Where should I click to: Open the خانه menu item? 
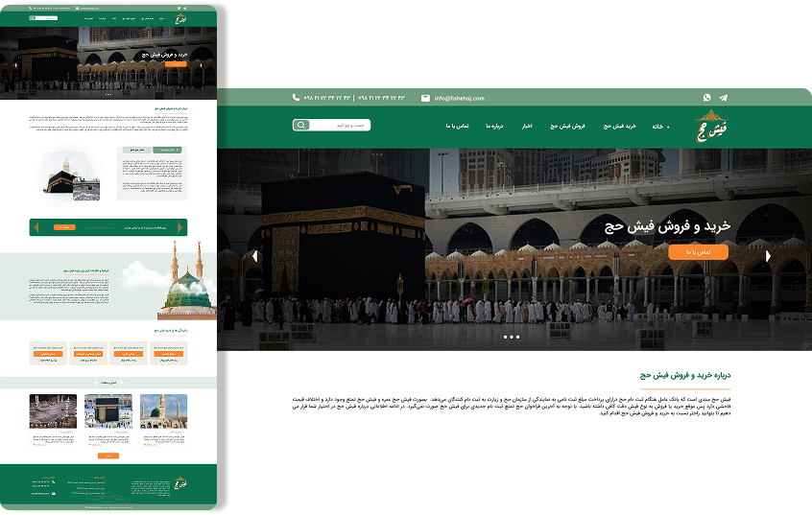657,127
